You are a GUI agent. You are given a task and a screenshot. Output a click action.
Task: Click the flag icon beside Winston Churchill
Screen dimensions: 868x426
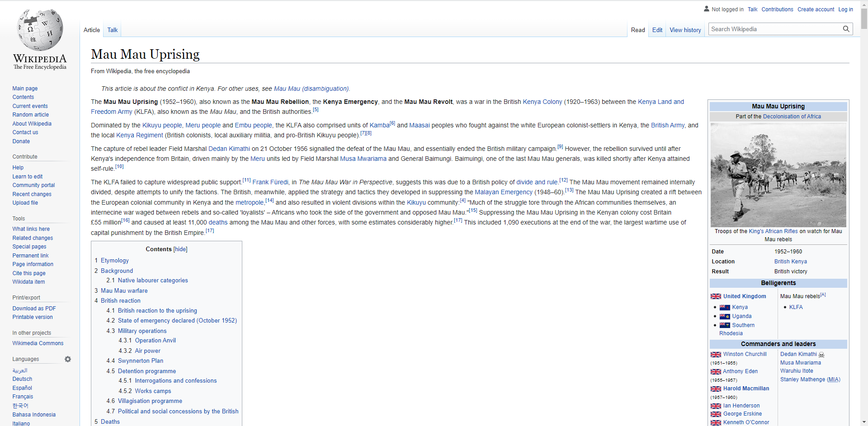[x=716, y=355]
